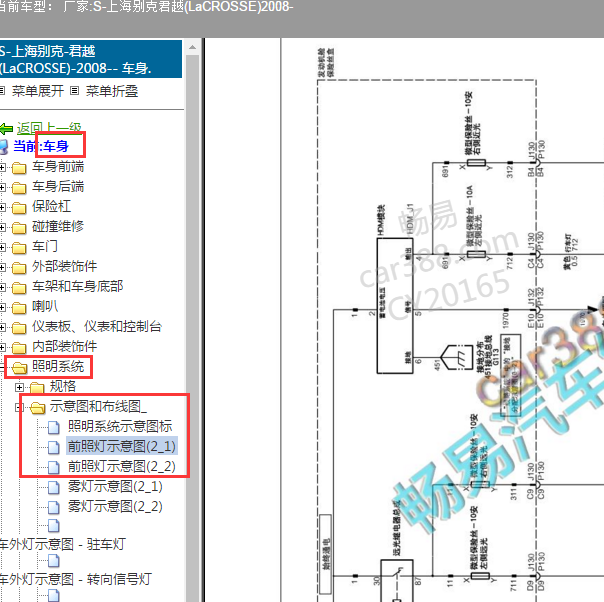Click the sidebar scroll-up arrow
Viewport: 604px width, 602px height.
[192, 48]
